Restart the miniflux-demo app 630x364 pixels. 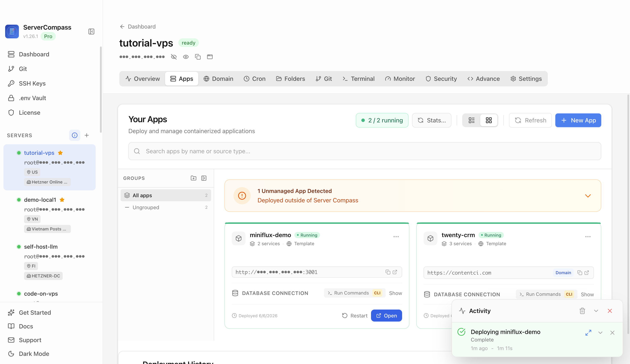click(354, 316)
